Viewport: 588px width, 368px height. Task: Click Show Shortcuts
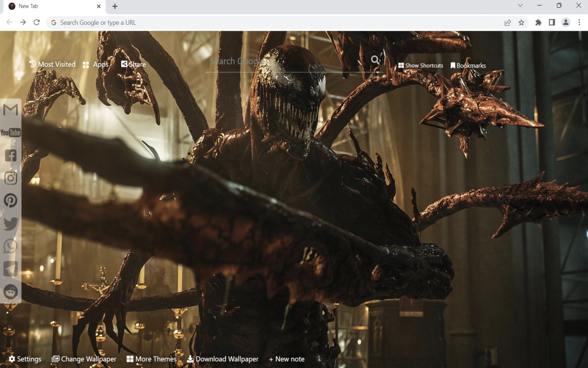pyautogui.click(x=421, y=65)
